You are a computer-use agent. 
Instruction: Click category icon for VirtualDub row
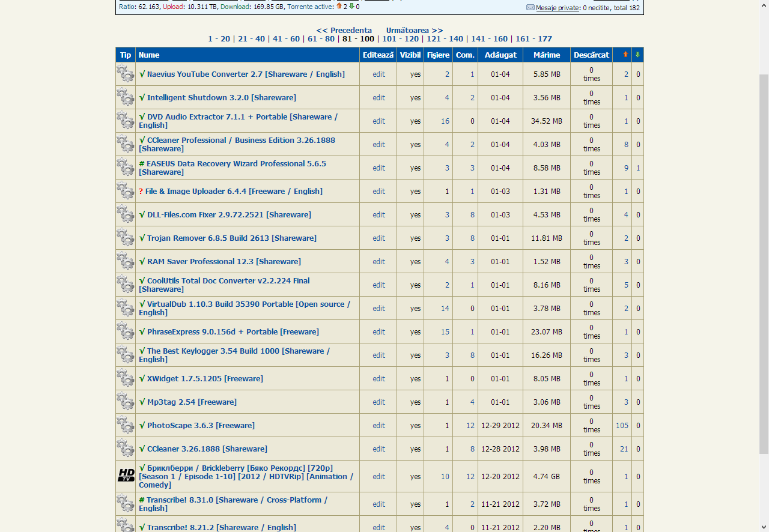[126, 308]
